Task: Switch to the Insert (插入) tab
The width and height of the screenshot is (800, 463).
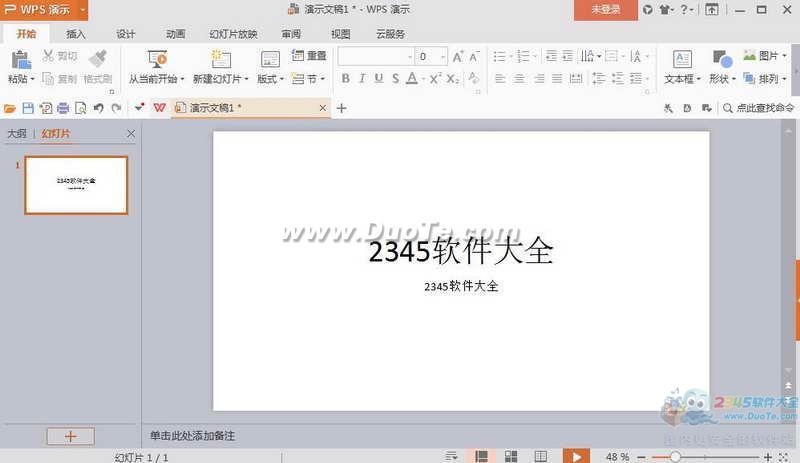Action: 76,34
